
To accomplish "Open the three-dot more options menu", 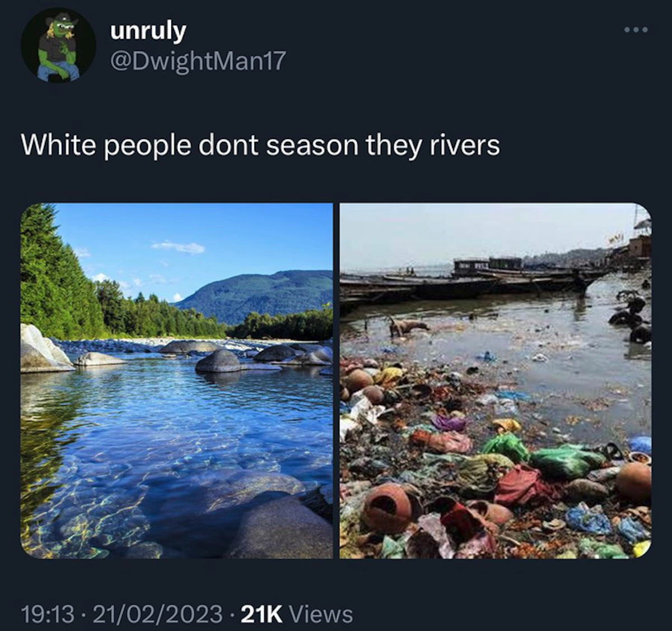I will 636,29.
